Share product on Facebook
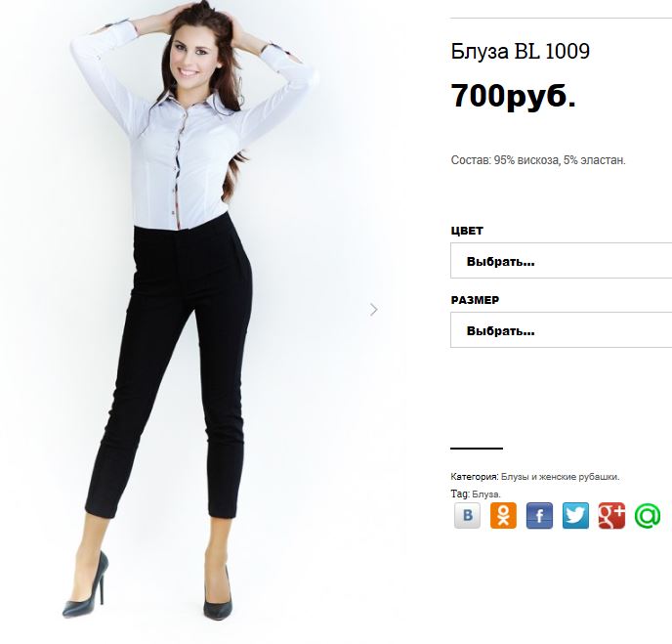This screenshot has width=672, height=644. coord(539,515)
